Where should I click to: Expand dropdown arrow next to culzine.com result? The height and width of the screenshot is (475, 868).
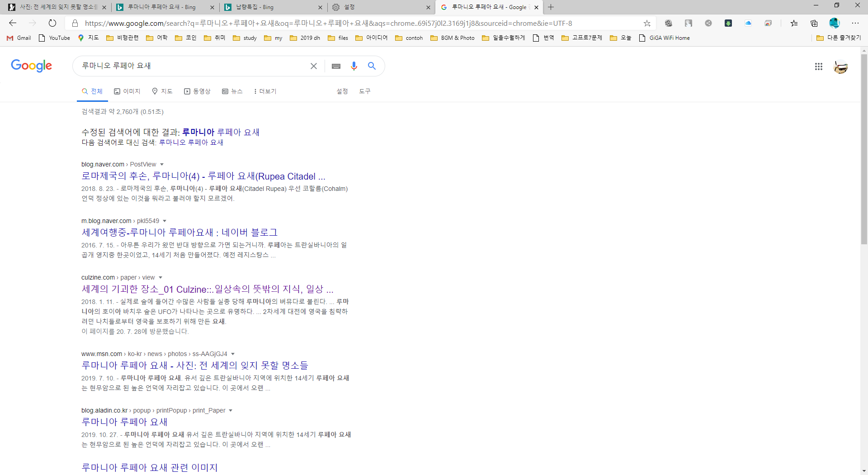(x=160, y=277)
